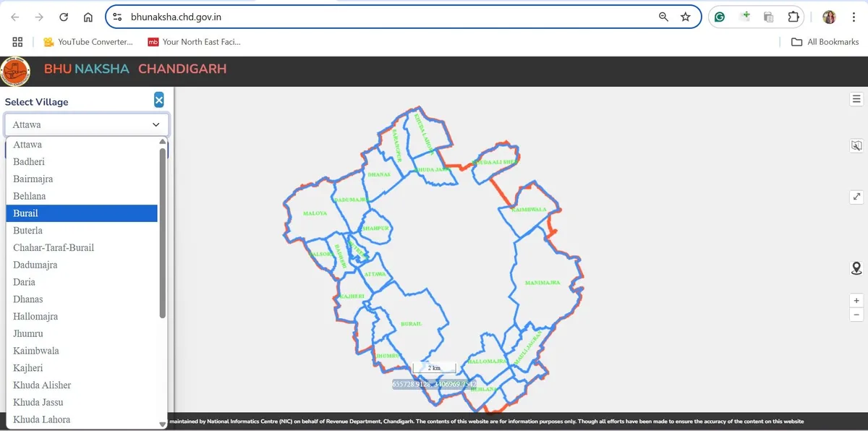
Task: Expand map to full screen
Action: [856, 197]
